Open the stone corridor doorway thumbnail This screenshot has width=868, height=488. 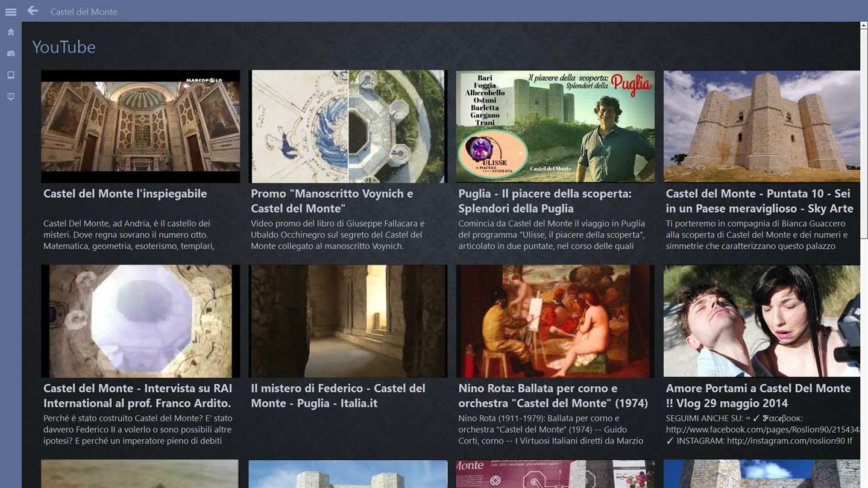click(348, 321)
